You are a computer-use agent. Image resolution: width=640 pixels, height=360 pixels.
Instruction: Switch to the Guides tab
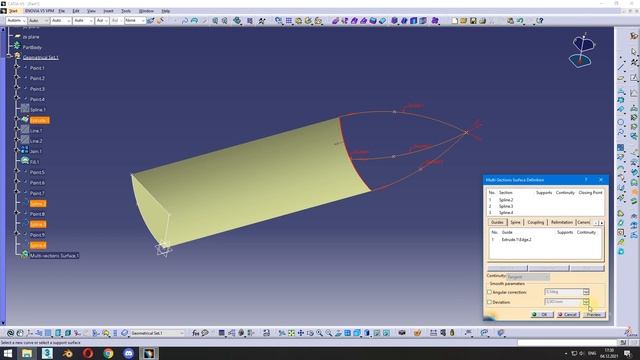pyautogui.click(x=497, y=222)
